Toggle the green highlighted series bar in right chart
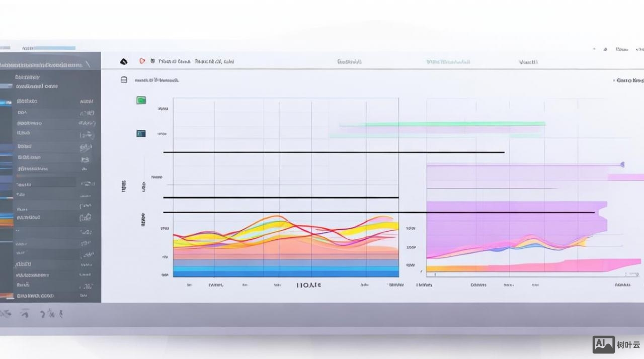The height and width of the screenshot is (359, 644). click(x=442, y=124)
